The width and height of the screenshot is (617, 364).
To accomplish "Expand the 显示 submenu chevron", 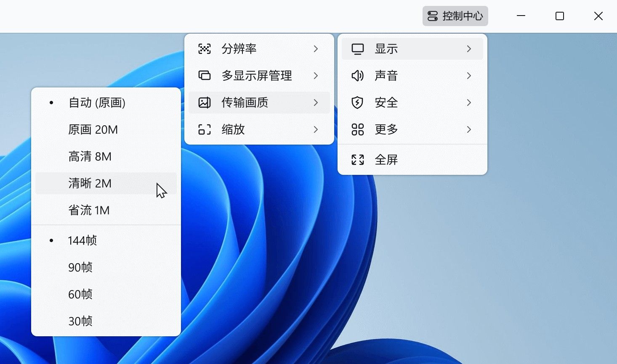I will [x=468, y=48].
